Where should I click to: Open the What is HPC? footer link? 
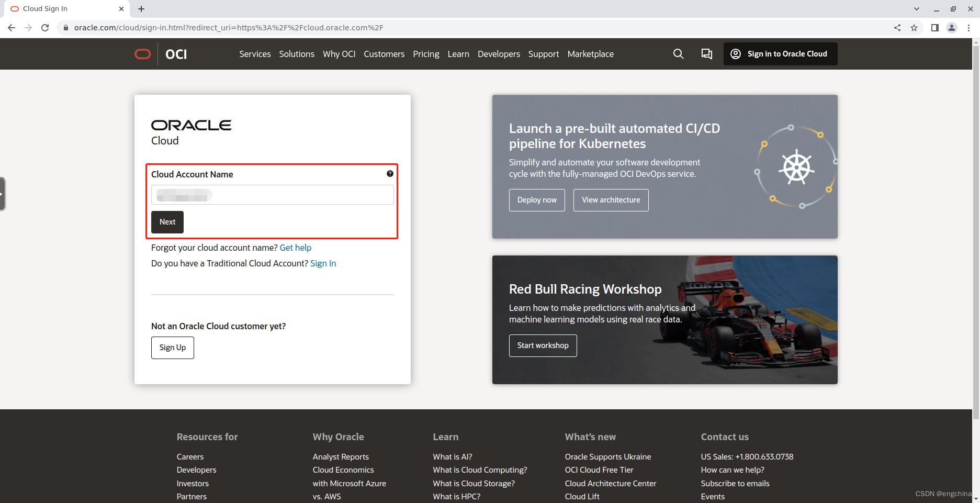[x=456, y=497]
